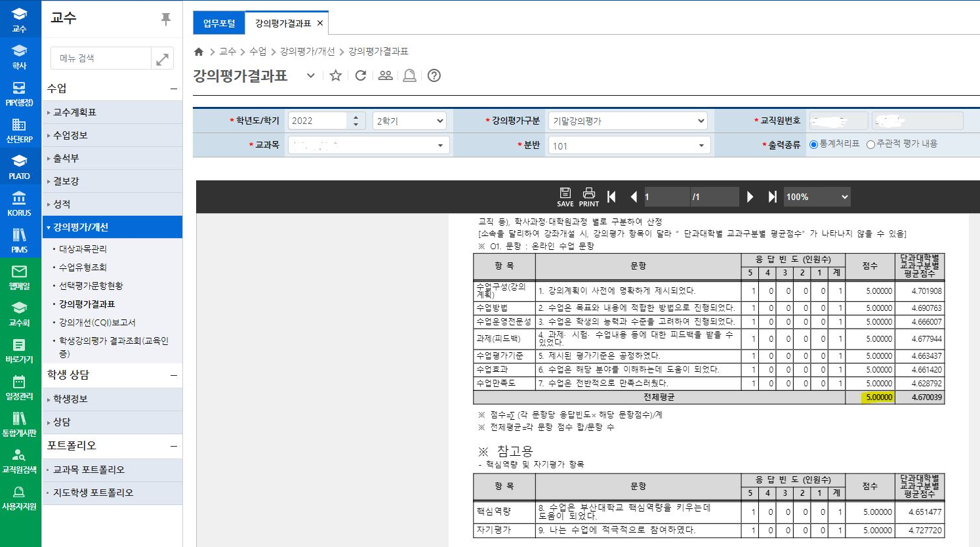Select the 주관적 평가 내용 radio button
The width and height of the screenshot is (980, 547).
(870, 144)
